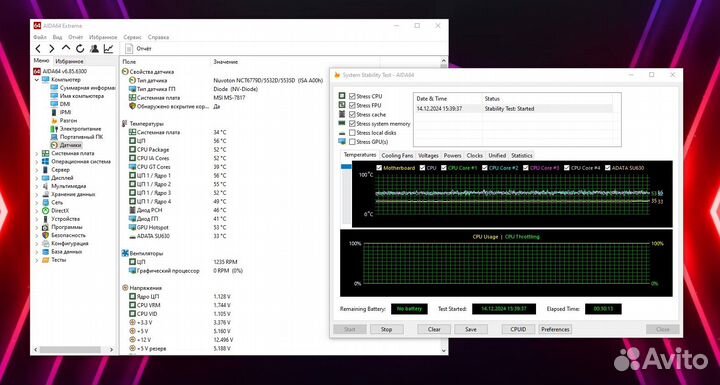
Task: Click the refresh icon in the AIDA64 toolbar
Action: pos(80,49)
